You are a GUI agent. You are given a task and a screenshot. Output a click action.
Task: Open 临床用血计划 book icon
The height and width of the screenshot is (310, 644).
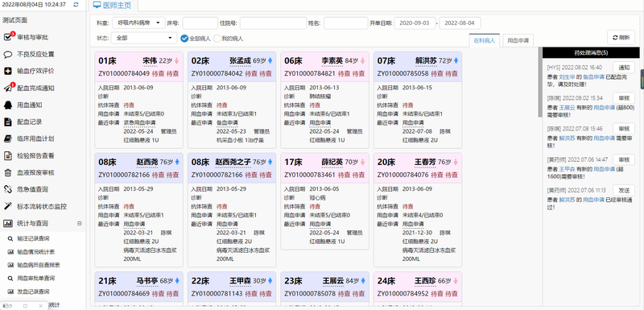tap(8, 138)
